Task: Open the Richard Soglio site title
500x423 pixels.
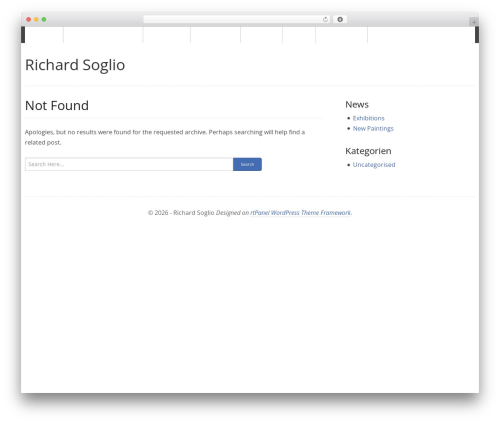Action: click(75, 65)
